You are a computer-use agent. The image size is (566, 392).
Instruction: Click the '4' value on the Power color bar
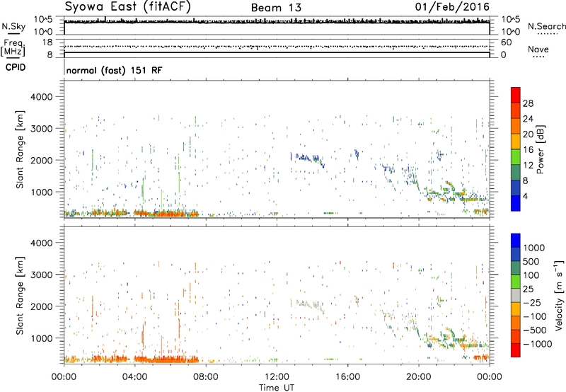[526, 196]
